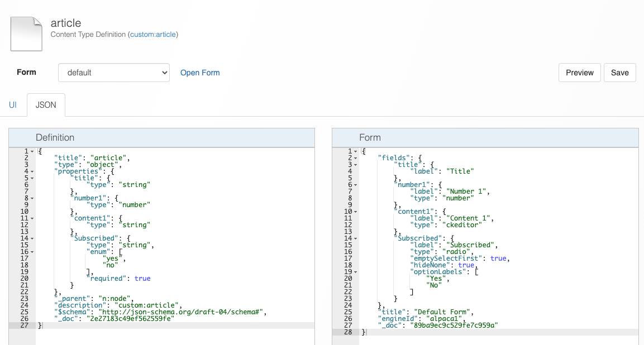644x345 pixels.
Task: Collapse "content1" fold on Form line 10
Action: (x=356, y=212)
